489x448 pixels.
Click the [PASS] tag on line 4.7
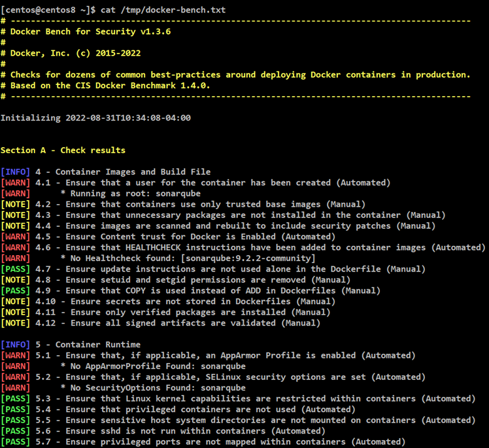[x=15, y=269]
